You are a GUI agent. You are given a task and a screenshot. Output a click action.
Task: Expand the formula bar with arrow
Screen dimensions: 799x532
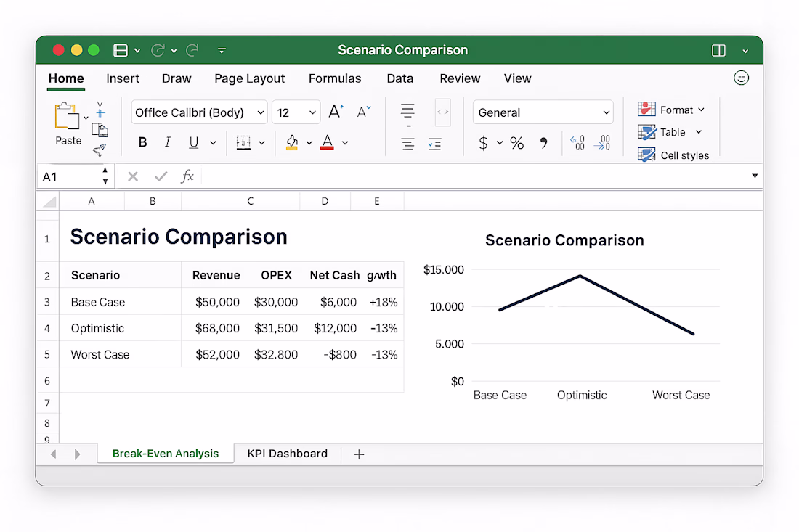(755, 176)
